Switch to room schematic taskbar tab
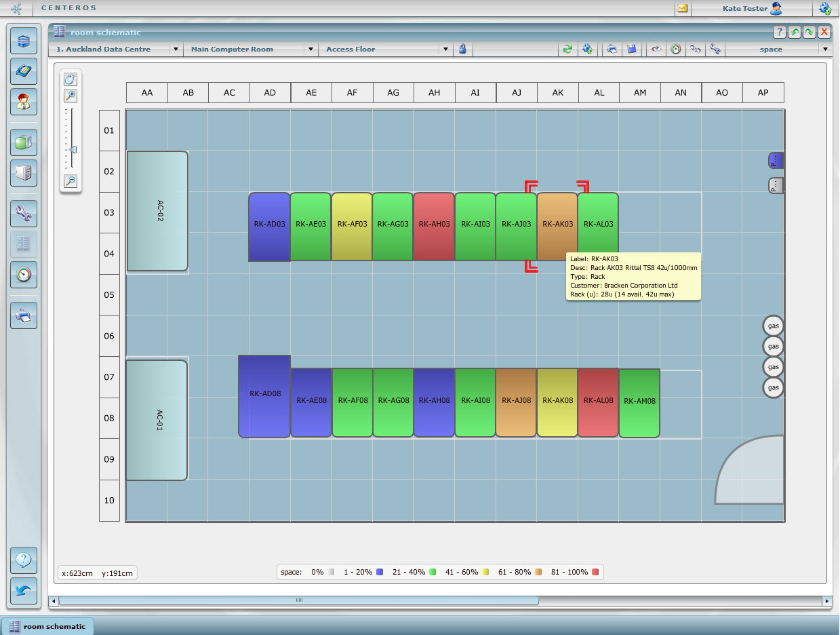The width and height of the screenshot is (840, 635). [x=47, y=626]
